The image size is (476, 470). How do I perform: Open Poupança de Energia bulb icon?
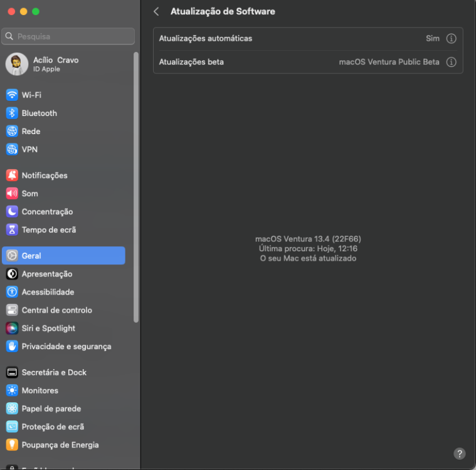click(x=12, y=445)
